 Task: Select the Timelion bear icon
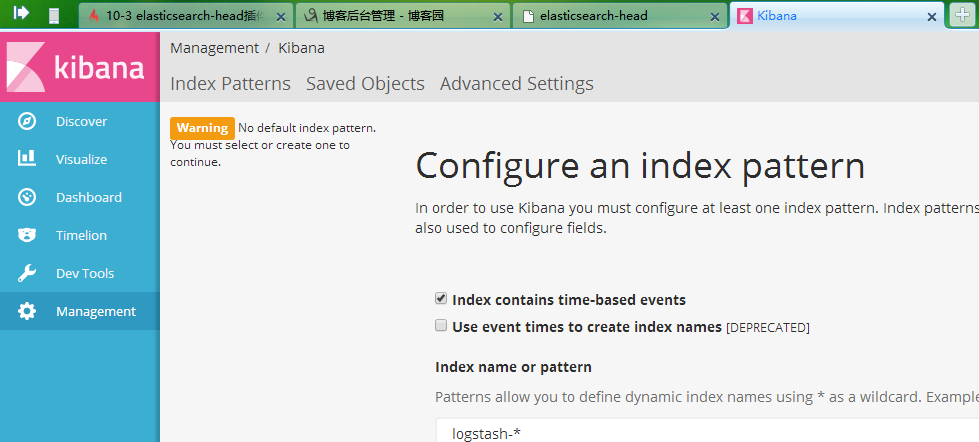(27, 235)
